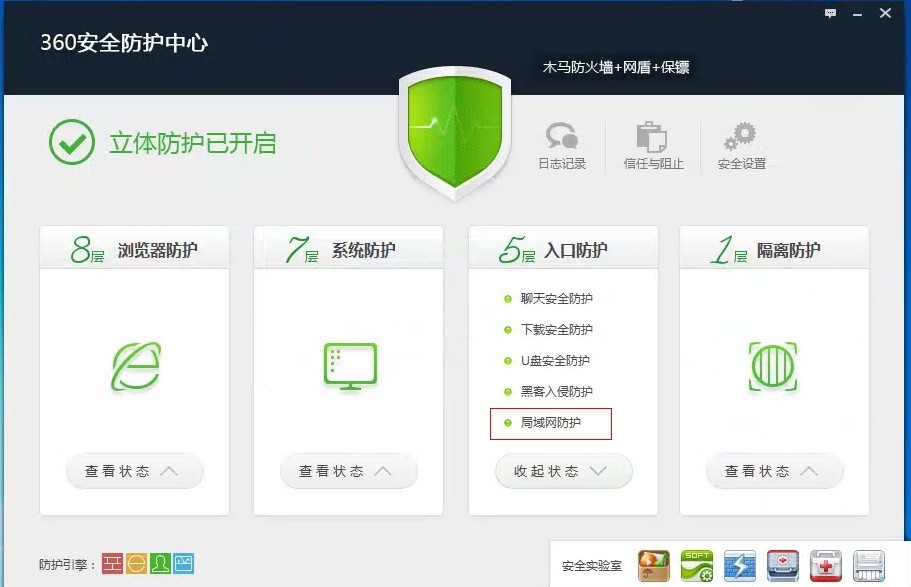Click the 防护引擎 label
Screen dimensions: 911x587
tap(67, 564)
